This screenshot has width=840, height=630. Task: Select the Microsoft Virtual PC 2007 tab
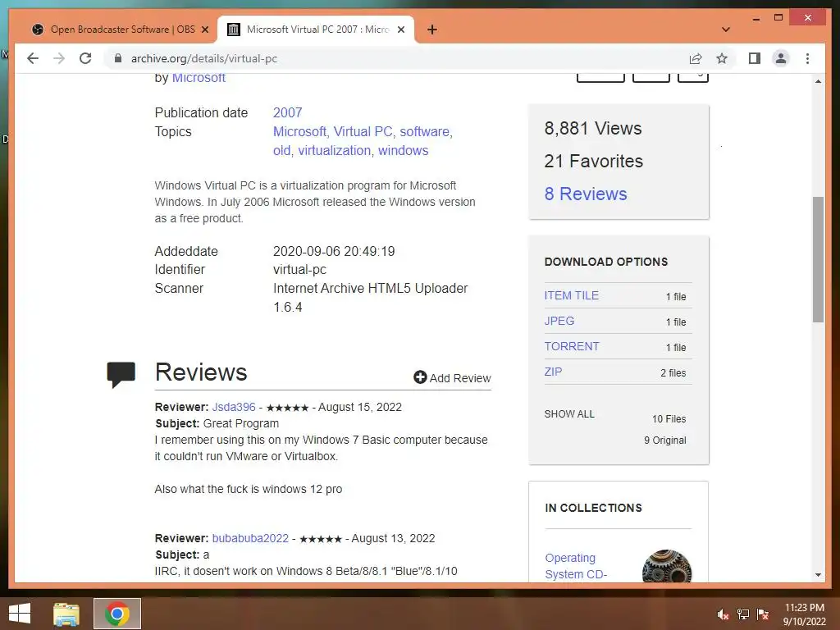(x=316, y=30)
